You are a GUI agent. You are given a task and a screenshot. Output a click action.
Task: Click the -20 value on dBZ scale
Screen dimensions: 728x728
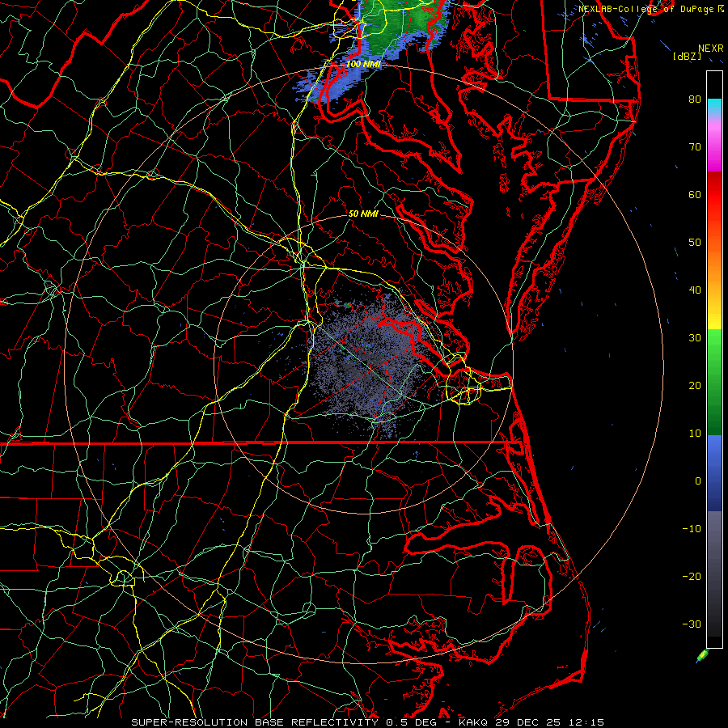tap(692, 576)
